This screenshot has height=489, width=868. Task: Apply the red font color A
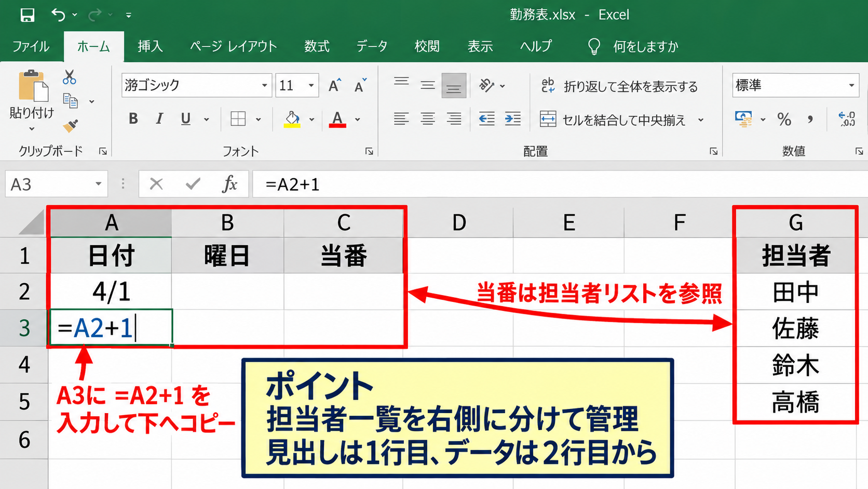point(337,120)
